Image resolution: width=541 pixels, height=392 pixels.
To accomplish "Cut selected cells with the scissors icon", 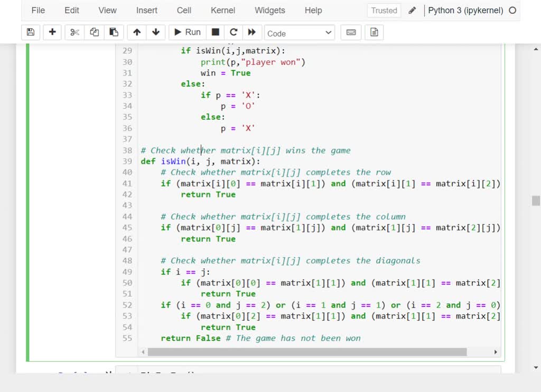I will click(75, 32).
